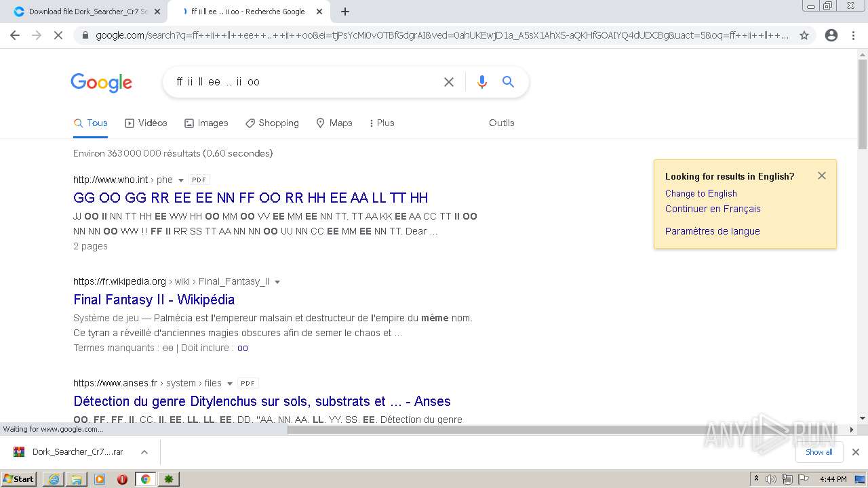Bookmark this page with the star icon
This screenshot has width=868, height=488.
[x=804, y=35]
